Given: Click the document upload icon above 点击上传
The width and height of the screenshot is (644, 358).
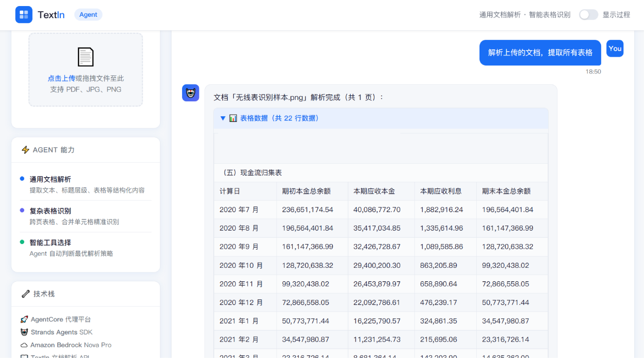Looking at the screenshot, I should point(85,57).
